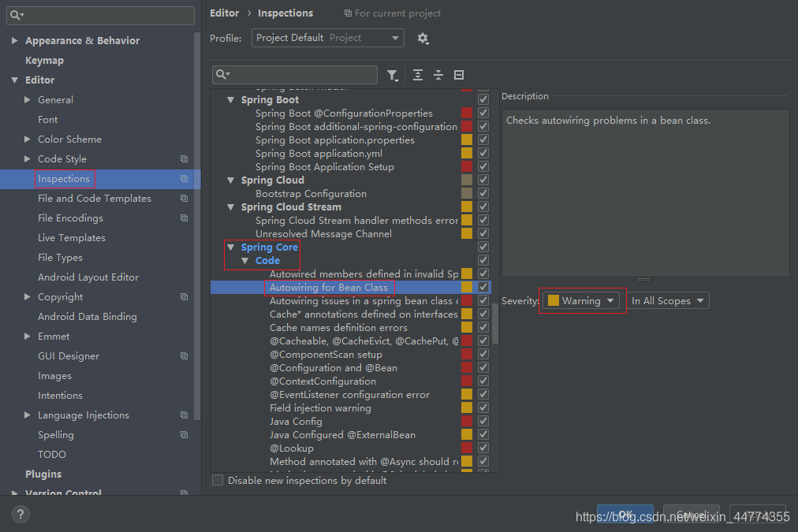Open the Severity Warning dropdown
798x532 pixels.
581,300
